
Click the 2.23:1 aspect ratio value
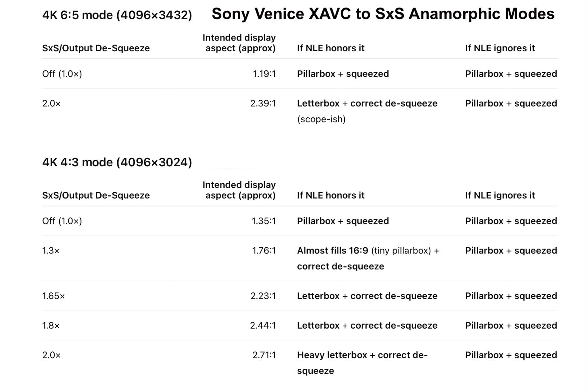[x=263, y=296]
